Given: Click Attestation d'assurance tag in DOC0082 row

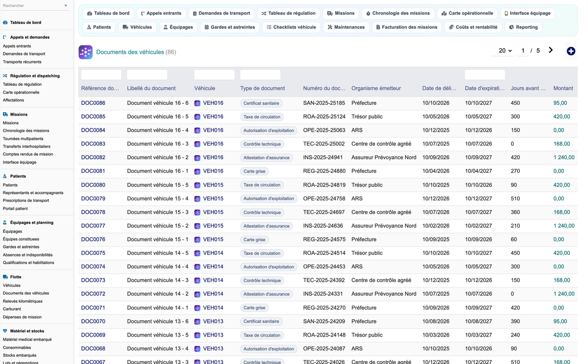Looking at the screenshot, I should [267, 158].
